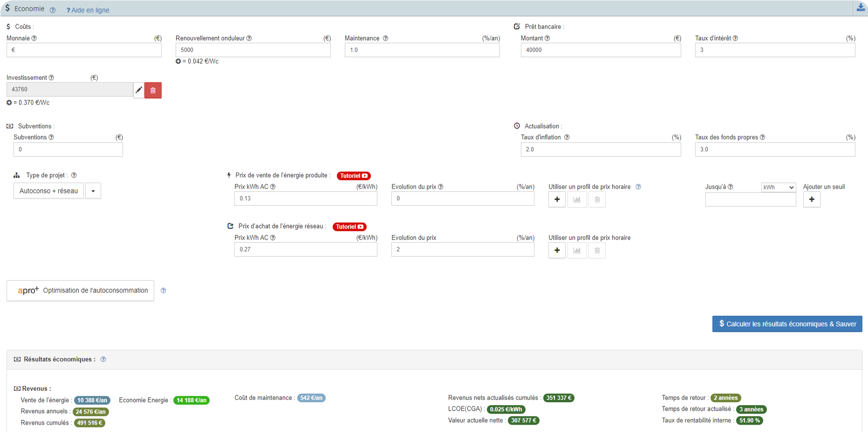Click help icon beside Maintenance label
This screenshot has width=868, height=434.
[385, 38]
